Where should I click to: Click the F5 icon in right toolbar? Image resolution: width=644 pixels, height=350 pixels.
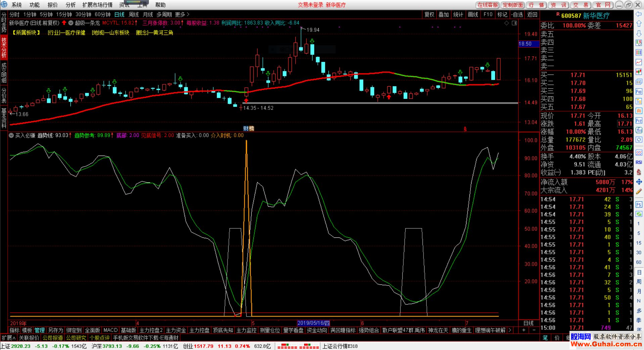(639, 204)
